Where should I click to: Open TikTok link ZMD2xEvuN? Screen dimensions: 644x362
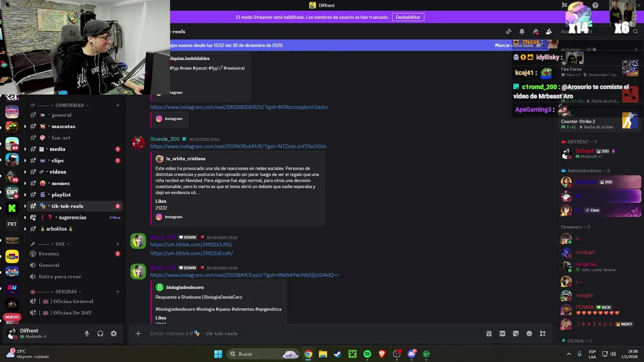coord(192,253)
